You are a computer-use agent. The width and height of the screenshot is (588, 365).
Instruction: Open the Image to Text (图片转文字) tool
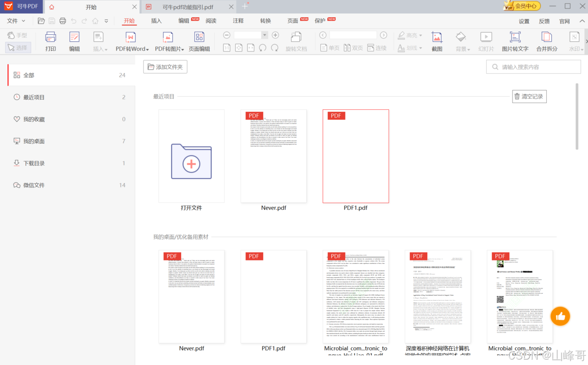515,42
